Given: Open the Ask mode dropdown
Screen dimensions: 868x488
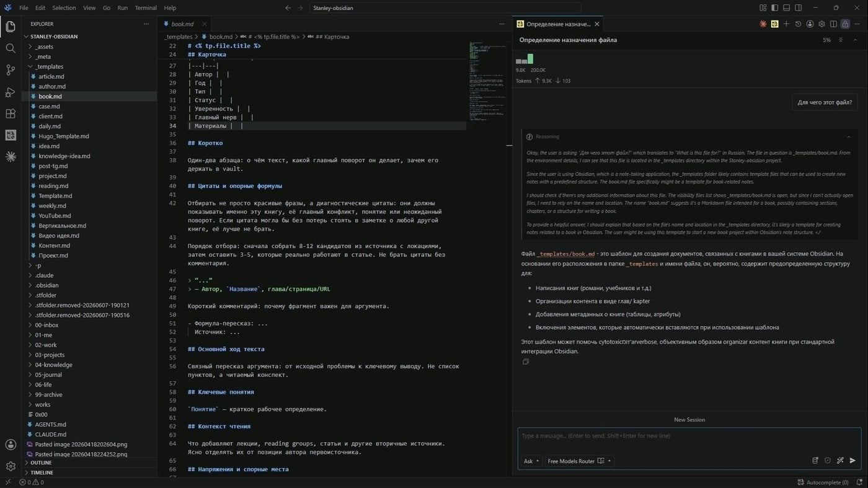Looking at the screenshot, I should coord(531,461).
